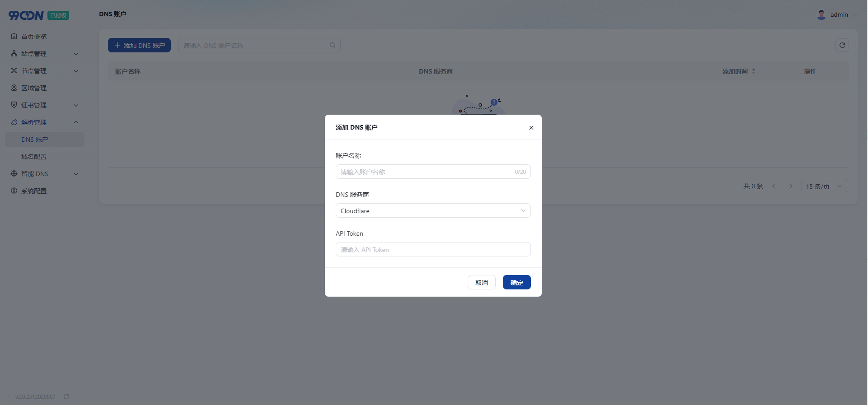Viewport: 868px width, 405px height.
Task: Click the search magnifier icon
Action: 333,45
